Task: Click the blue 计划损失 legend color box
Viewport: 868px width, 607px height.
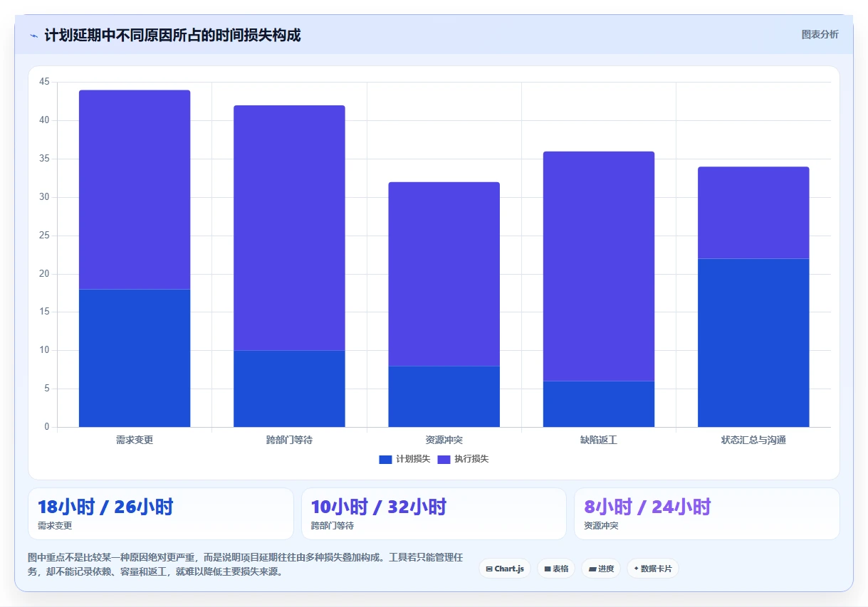Action: pyautogui.click(x=385, y=460)
